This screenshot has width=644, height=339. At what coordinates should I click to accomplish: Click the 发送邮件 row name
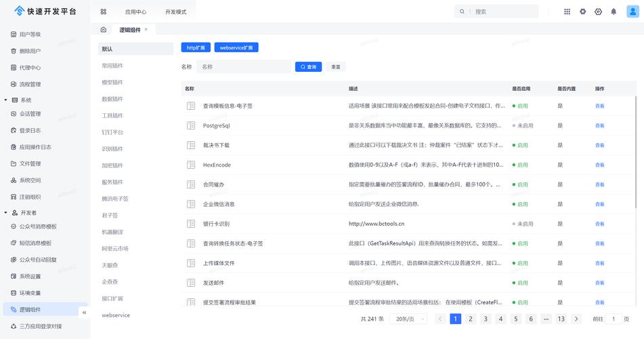point(213,283)
